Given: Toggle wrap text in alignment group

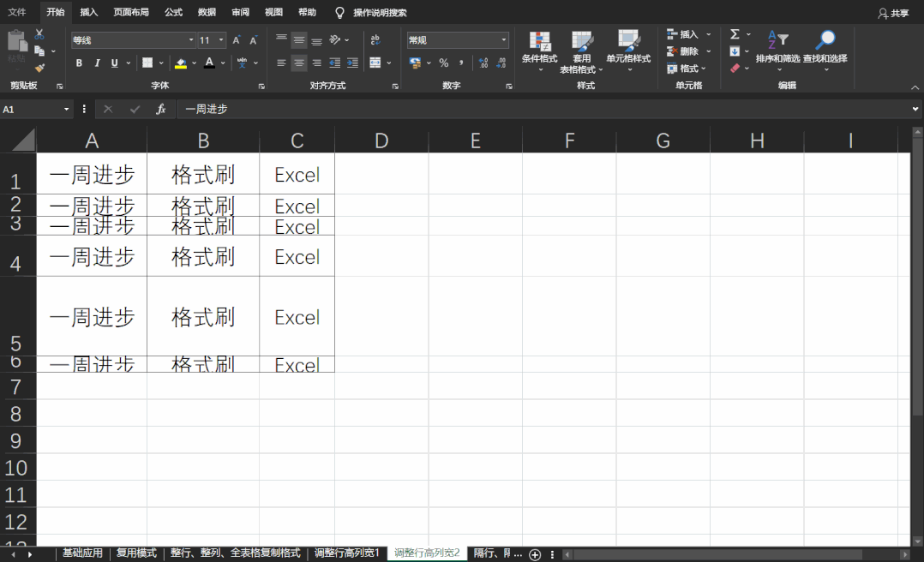Looking at the screenshot, I should pos(374,39).
